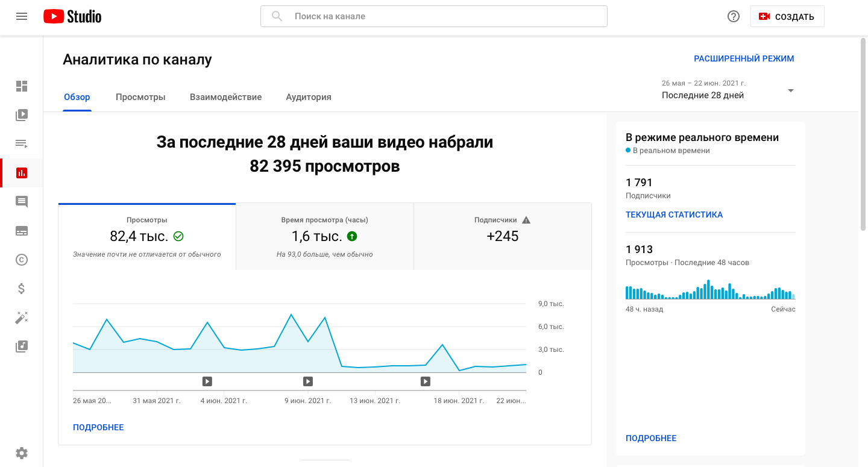Click the 48-hour realtime bar chart
This screenshot has height=467, width=868.
click(x=710, y=289)
